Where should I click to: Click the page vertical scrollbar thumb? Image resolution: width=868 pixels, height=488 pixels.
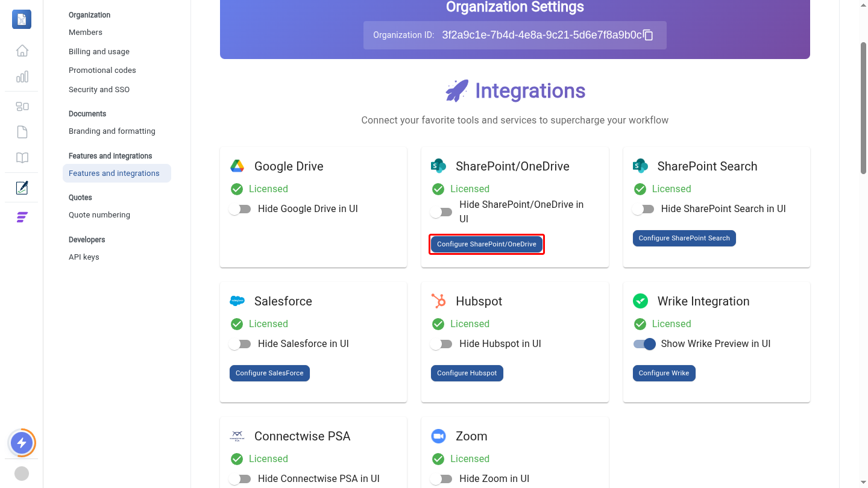(x=863, y=108)
